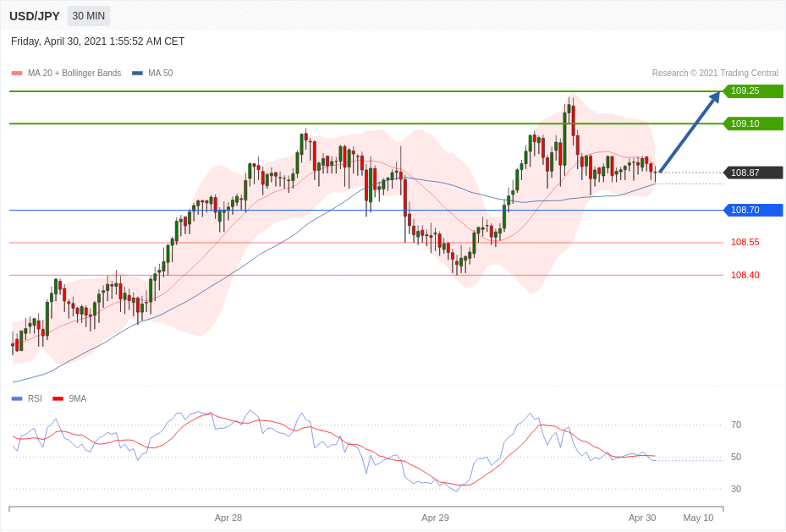Toggle the MA 20 + Bollinger Bands legend
This screenshot has height=532, width=786.
74,74
